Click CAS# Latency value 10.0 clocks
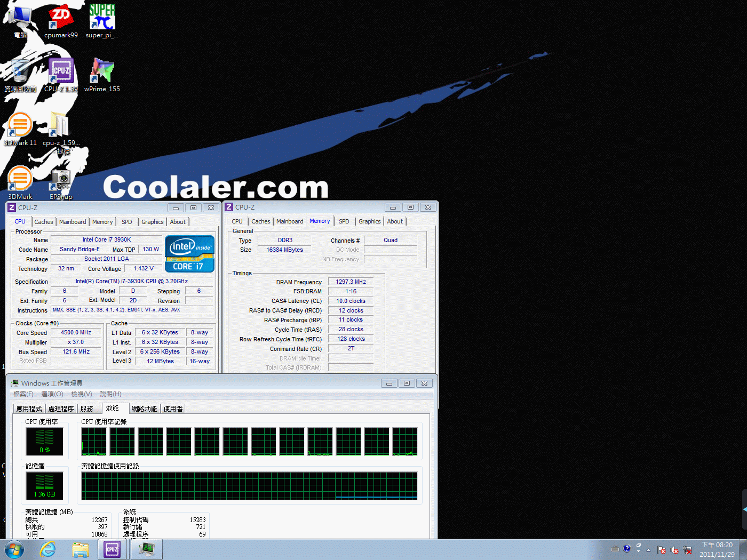The width and height of the screenshot is (747, 560). [x=351, y=301]
